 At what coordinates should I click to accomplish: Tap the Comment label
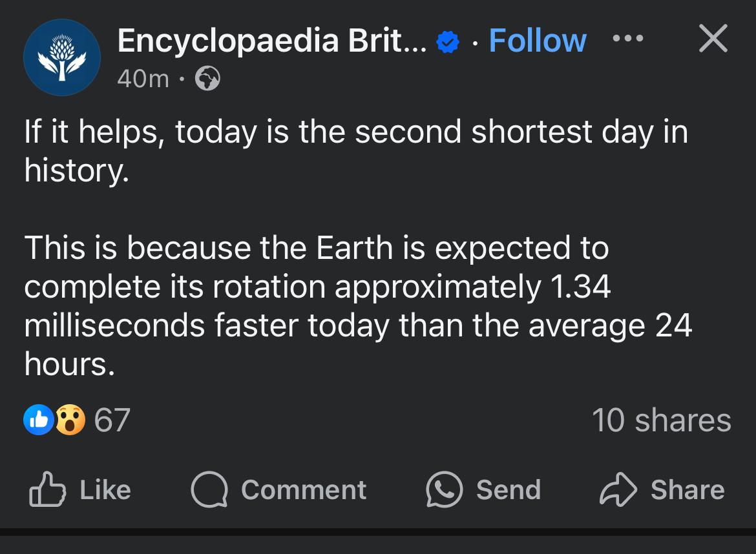pos(304,490)
